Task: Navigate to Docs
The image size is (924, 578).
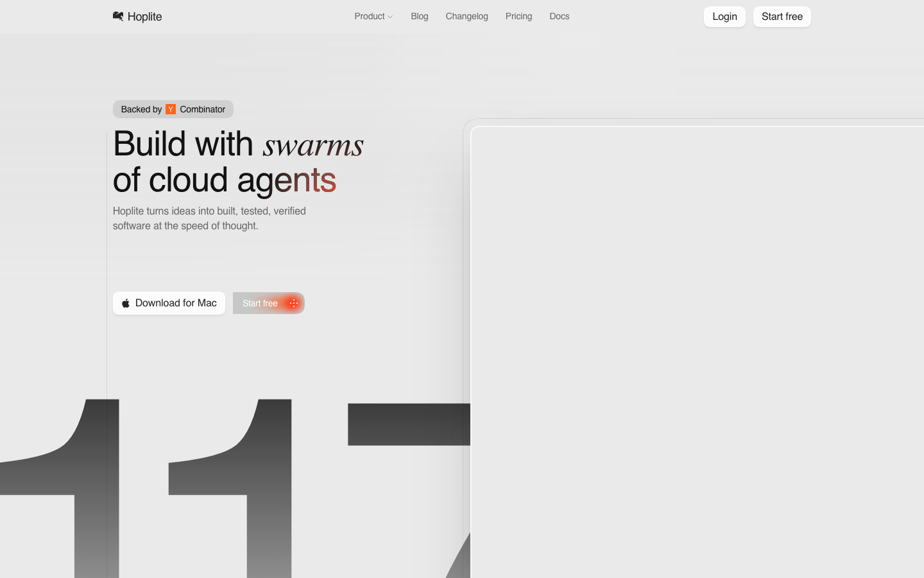Action: pyautogui.click(x=560, y=16)
